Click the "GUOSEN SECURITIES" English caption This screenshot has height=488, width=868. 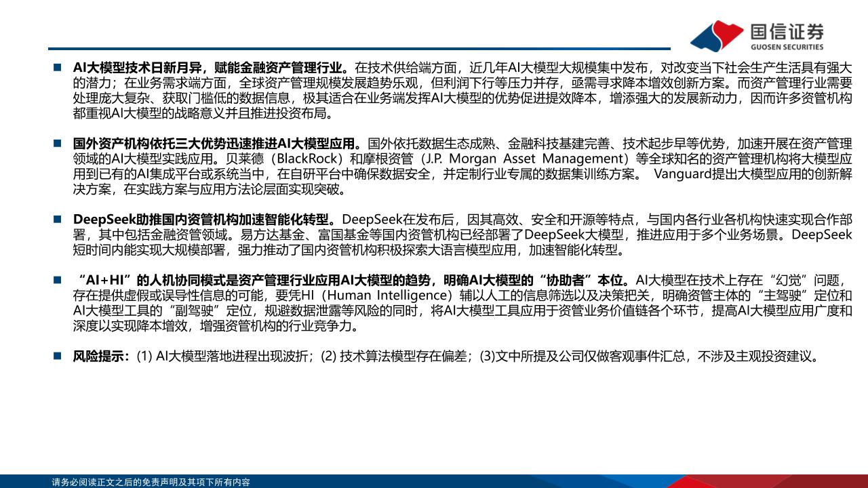coord(787,47)
